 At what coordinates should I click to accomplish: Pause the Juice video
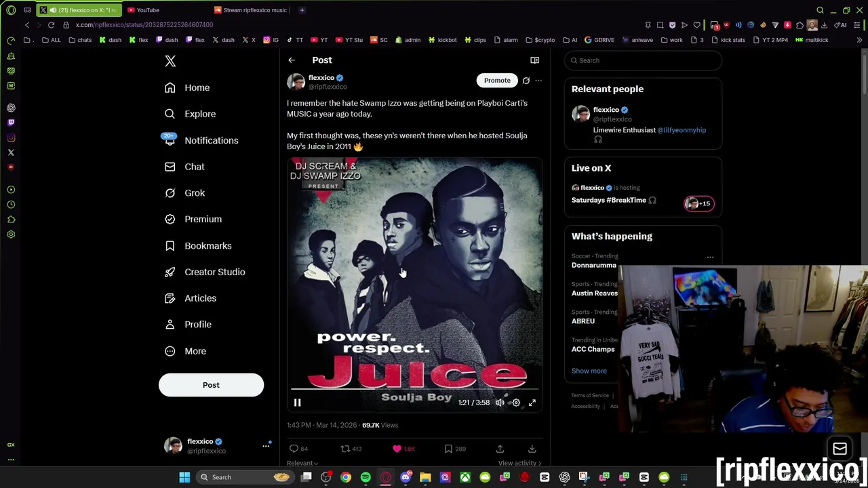point(297,403)
